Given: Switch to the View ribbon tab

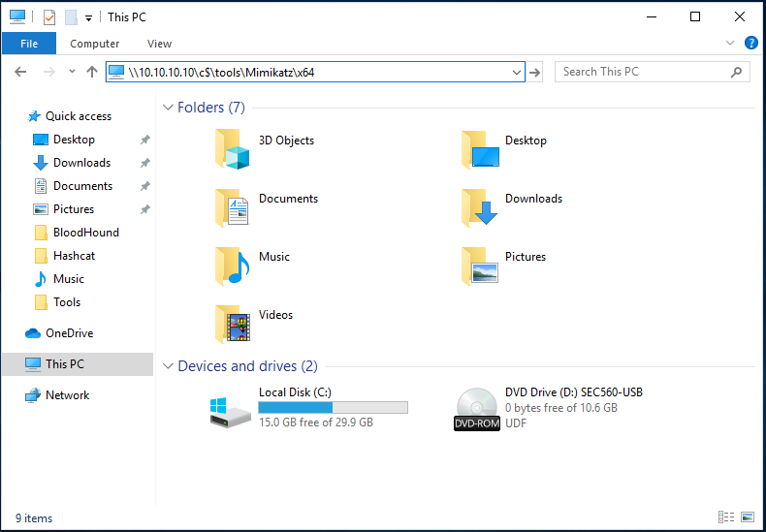Looking at the screenshot, I should tap(159, 44).
